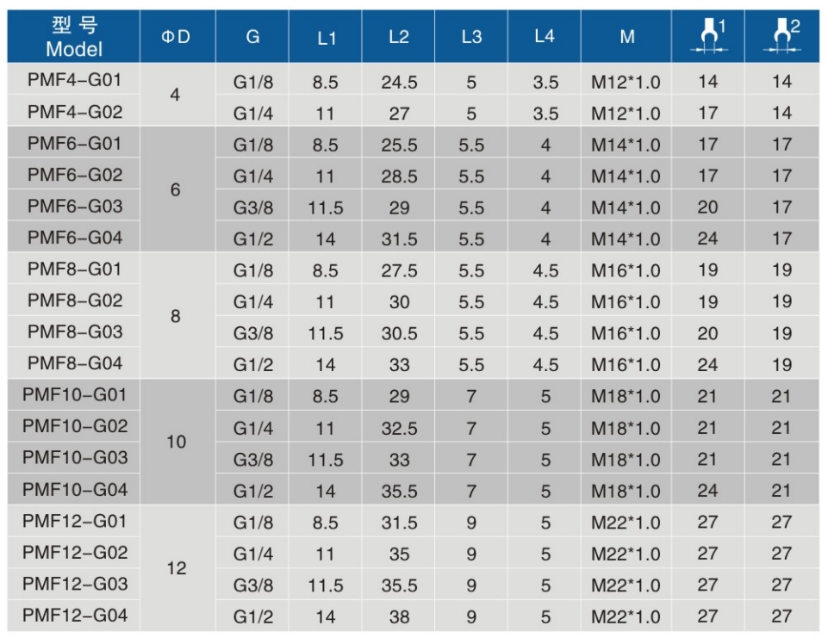Click the L2 column header
Viewport: 834px width, 644px height.
tap(399, 36)
